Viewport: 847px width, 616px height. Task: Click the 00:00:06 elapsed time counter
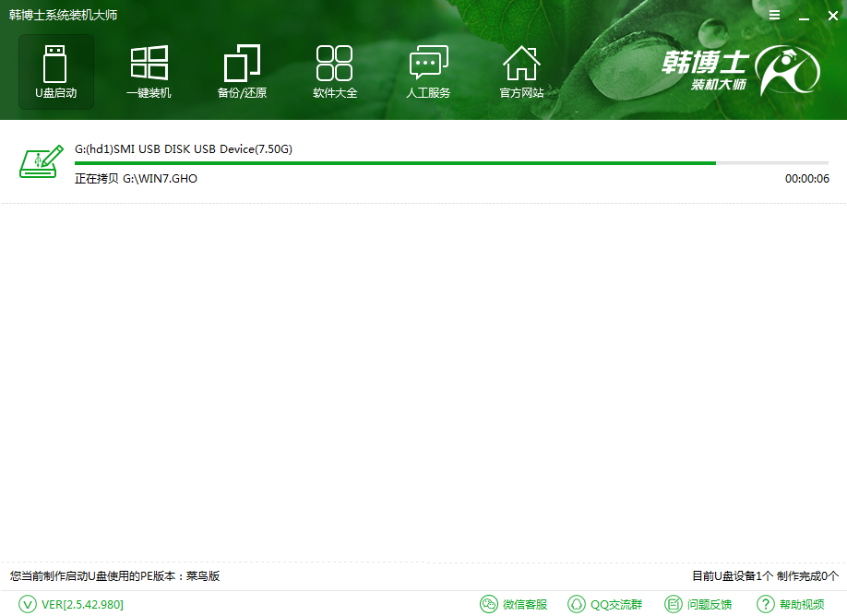(x=806, y=178)
